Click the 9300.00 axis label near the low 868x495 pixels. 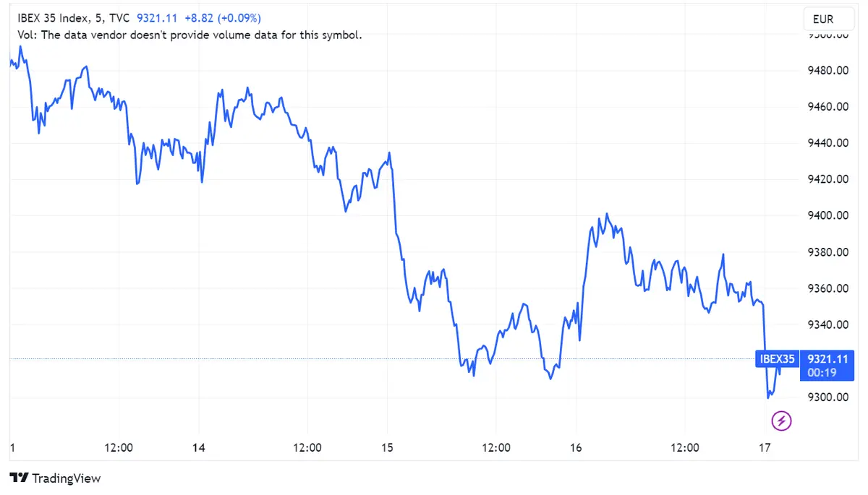tap(827, 397)
